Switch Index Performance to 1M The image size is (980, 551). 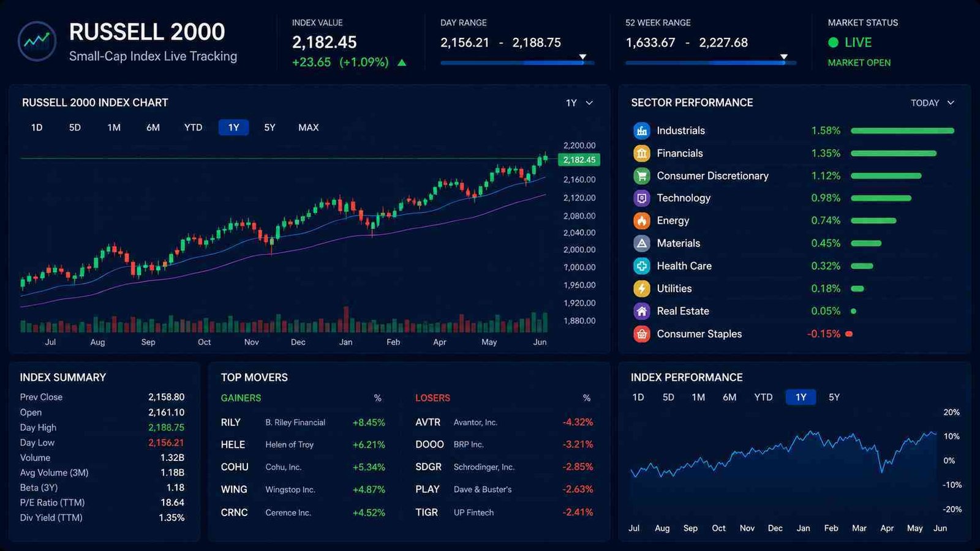click(x=698, y=397)
